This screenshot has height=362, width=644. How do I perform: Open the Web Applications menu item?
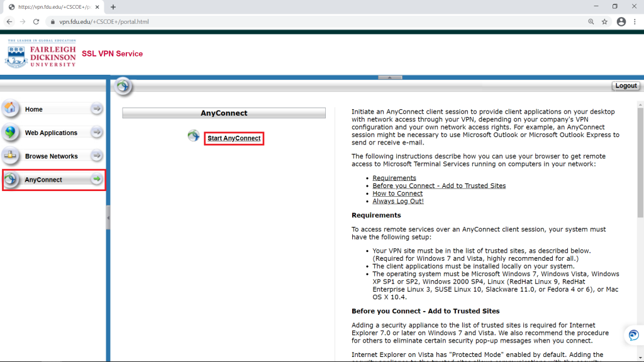pos(53,133)
